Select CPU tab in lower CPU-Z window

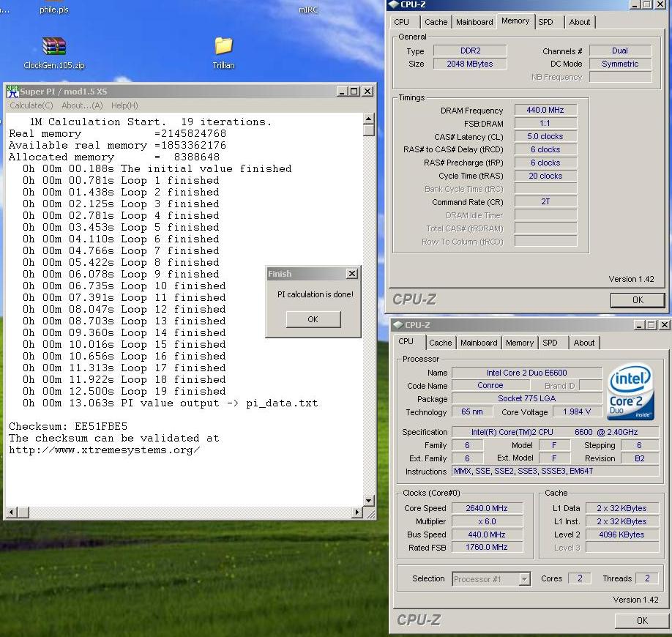pyautogui.click(x=406, y=342)
